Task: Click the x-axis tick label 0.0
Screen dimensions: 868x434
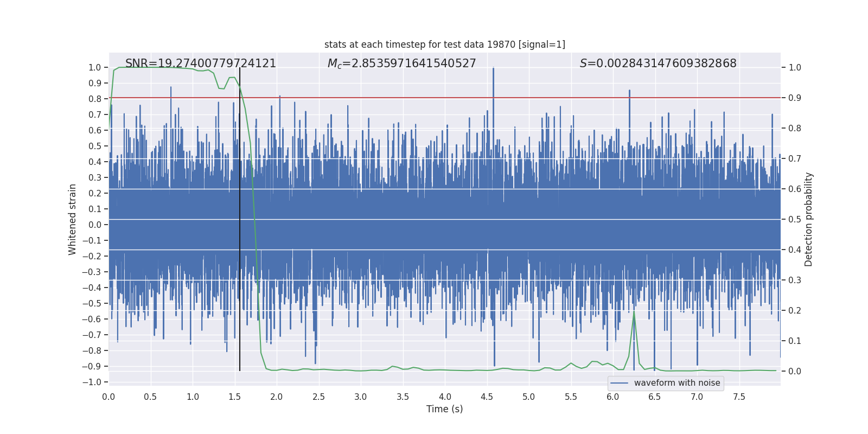Action: (108, 397)
